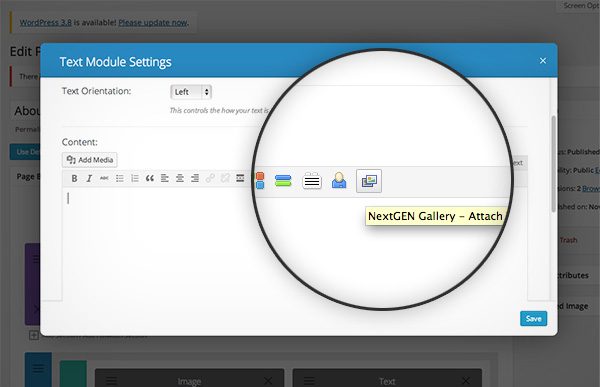Click the tabs shortcode icon with lines

pyautogui.click(x=312, y=181)
